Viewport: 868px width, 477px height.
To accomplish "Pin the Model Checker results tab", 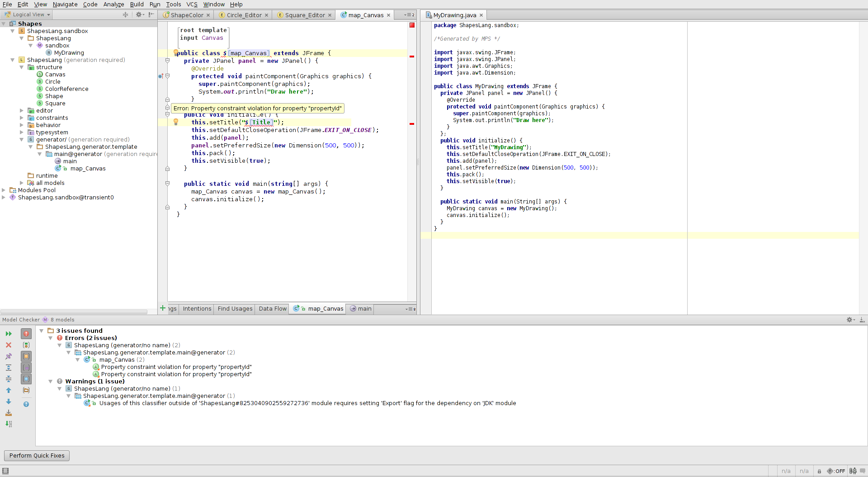I will coord(9,356).
